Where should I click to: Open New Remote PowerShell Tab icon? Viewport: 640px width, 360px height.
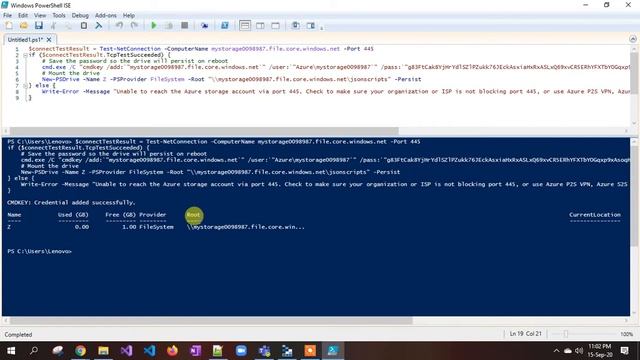coord(204,25)
